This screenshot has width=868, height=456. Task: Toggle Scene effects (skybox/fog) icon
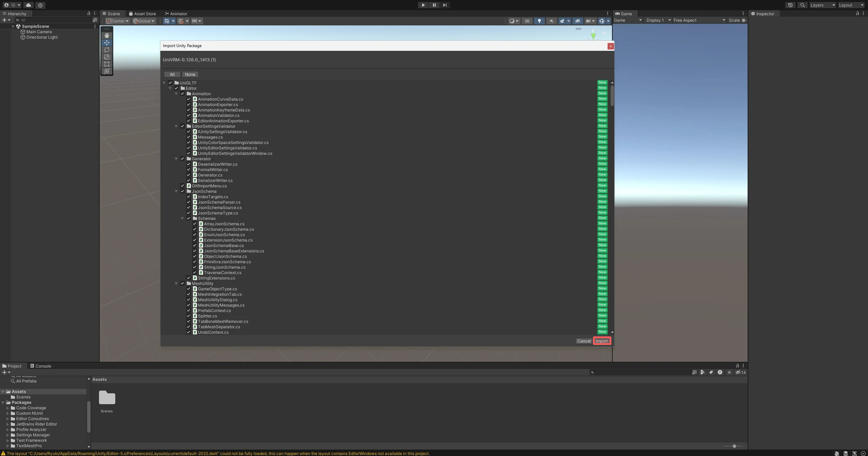point(562,21)
